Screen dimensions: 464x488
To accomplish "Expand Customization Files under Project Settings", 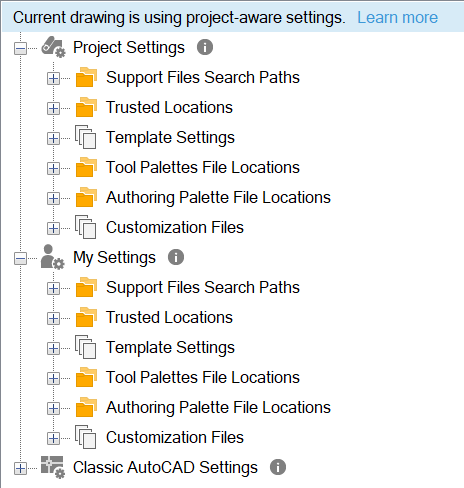I will (53, 229).
